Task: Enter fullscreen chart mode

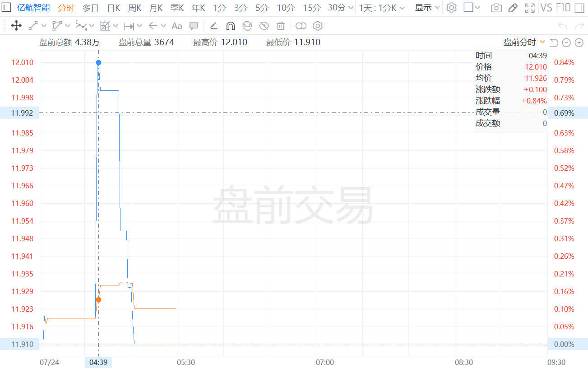Action: pyautogui.click(x=529, y=8)
